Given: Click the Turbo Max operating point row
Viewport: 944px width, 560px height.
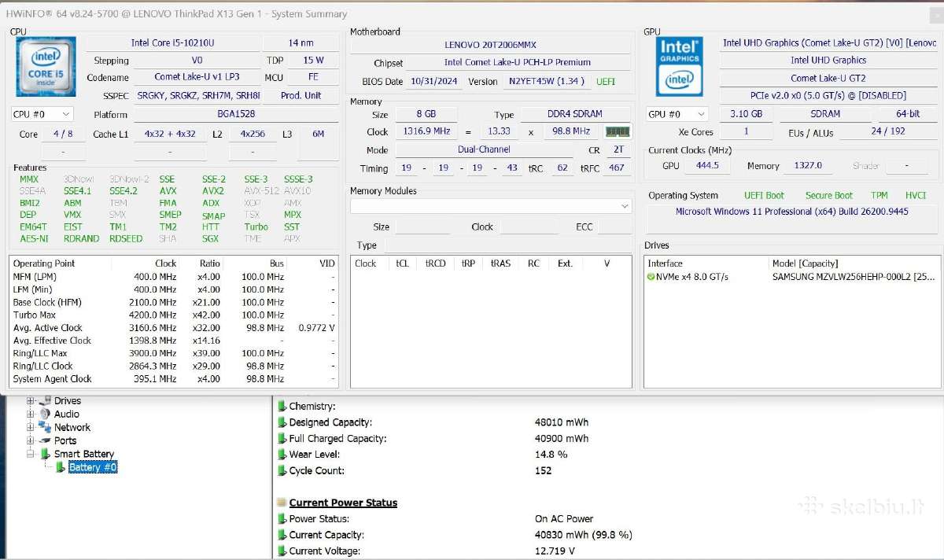Looking at the screenshot, I should click(174, 315).
